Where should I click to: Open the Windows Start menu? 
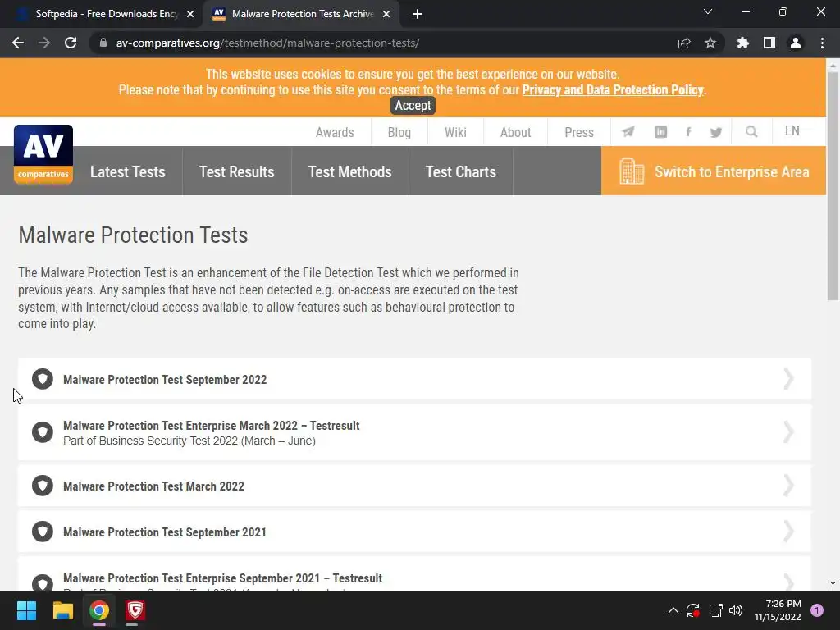point(26,610)
